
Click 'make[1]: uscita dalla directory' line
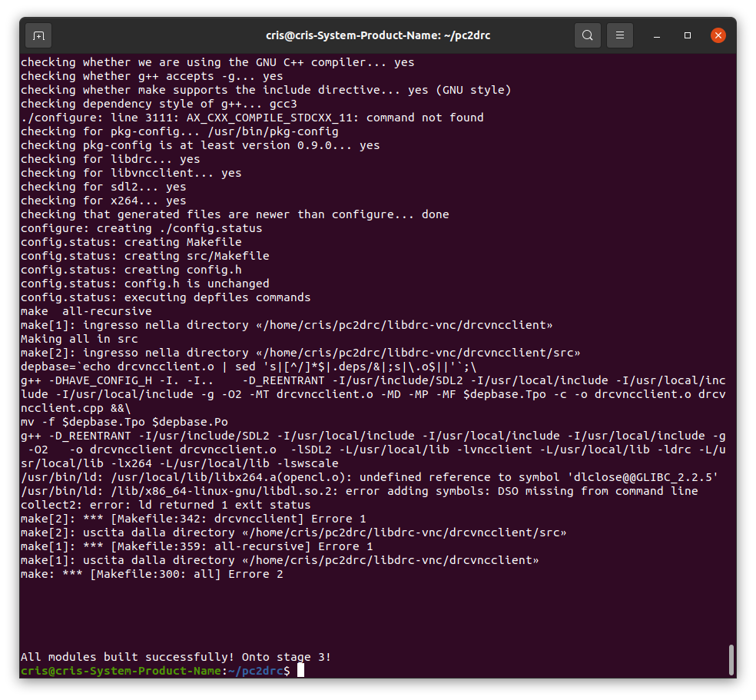coord(280,560)
